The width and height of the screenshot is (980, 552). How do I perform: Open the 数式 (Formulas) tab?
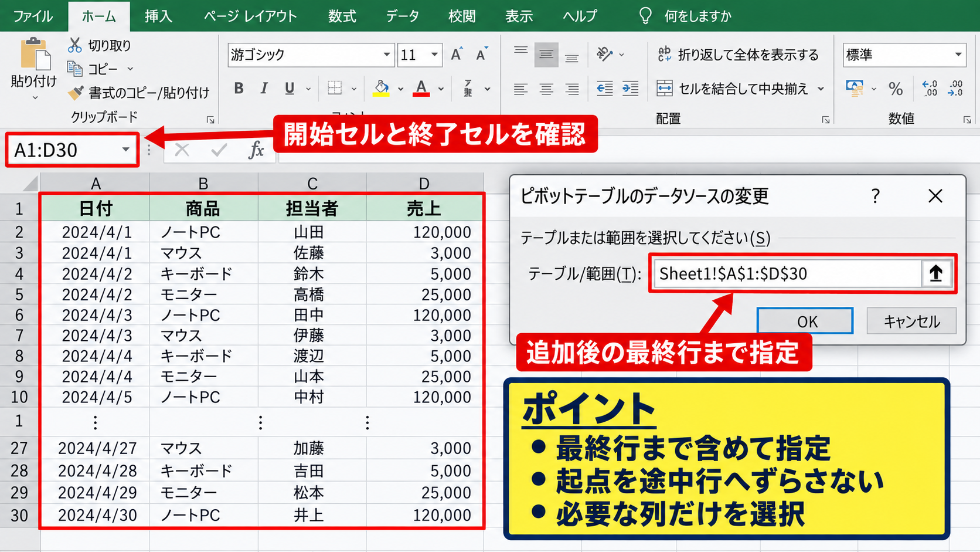coord(342,16)
